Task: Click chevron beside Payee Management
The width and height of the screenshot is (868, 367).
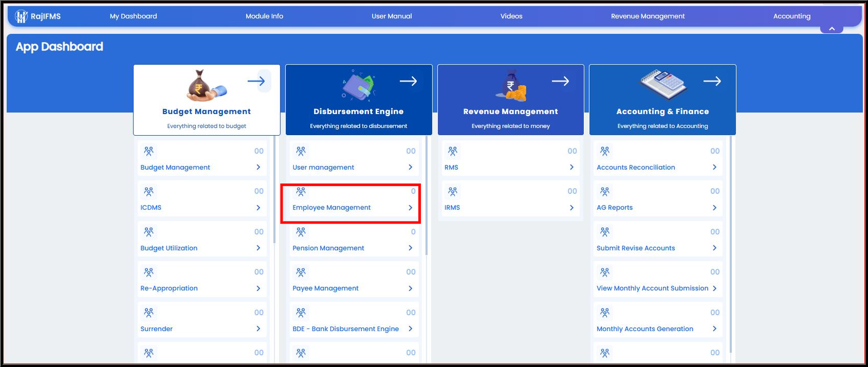Action: coord(410,288)
